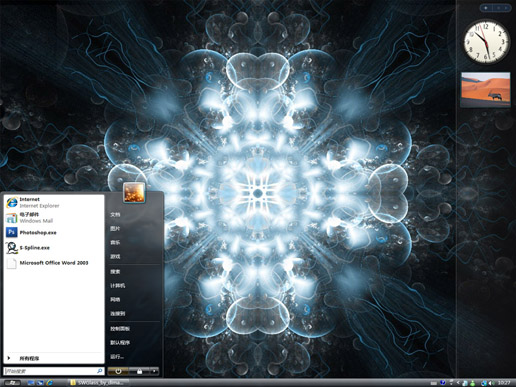This screenshot has width=516, height=387.
Task: Open 默认程序 (Default Programs) in Start menu
Action: pos(120,343)
